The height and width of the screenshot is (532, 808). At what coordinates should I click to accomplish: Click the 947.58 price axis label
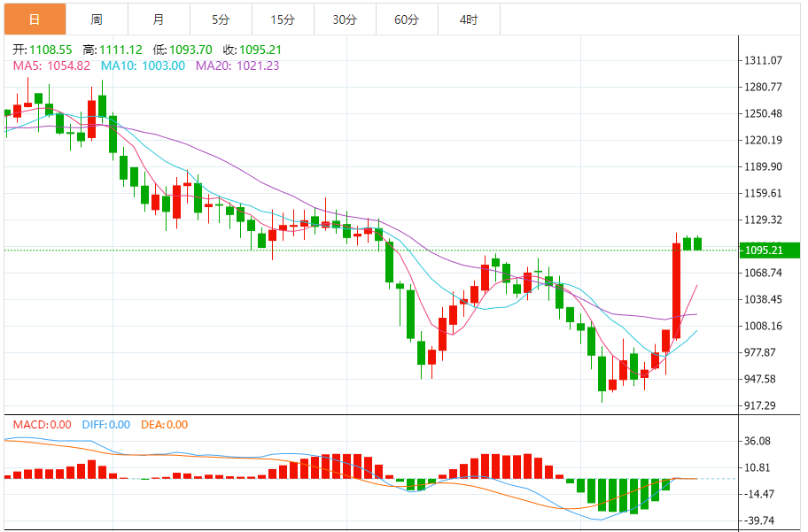760,379
